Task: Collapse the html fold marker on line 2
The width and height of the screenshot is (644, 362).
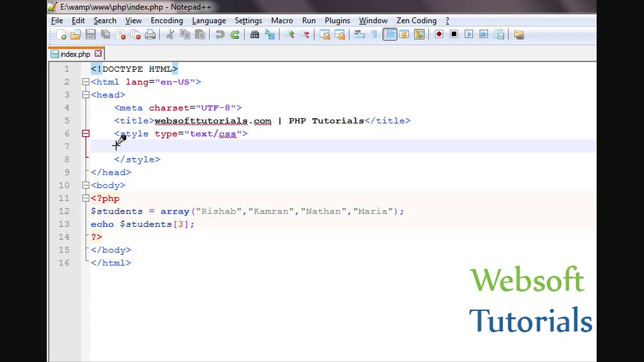Action: pyautogui.click(x=86, y=82)
